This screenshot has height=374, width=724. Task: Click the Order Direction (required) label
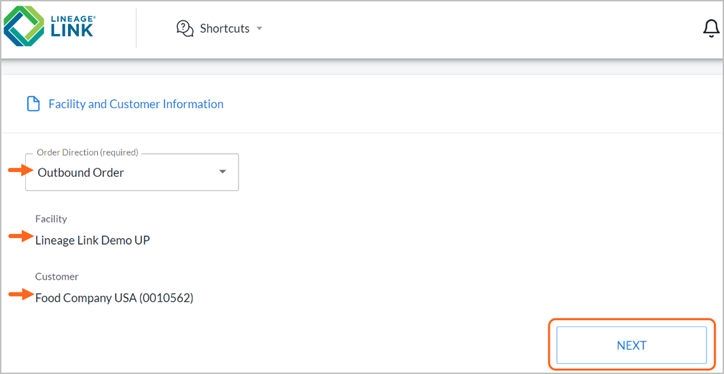coord(87,152)
